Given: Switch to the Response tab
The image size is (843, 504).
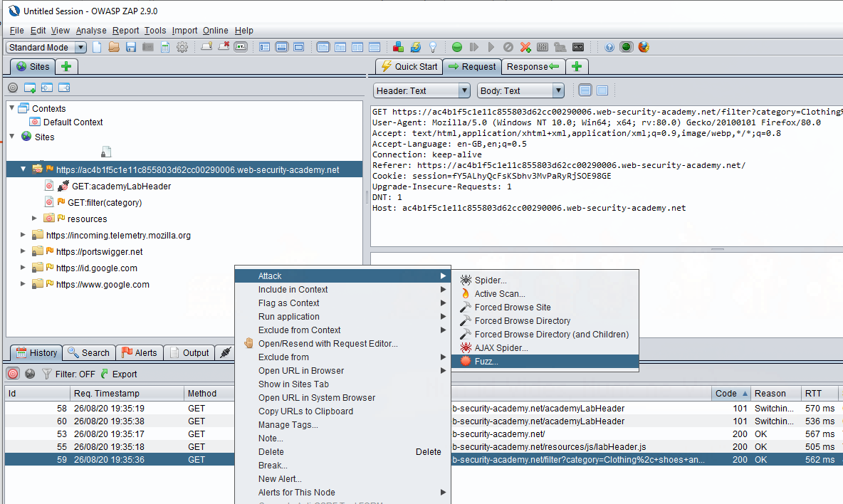Looking at the screenshot, I should (533, 67).
